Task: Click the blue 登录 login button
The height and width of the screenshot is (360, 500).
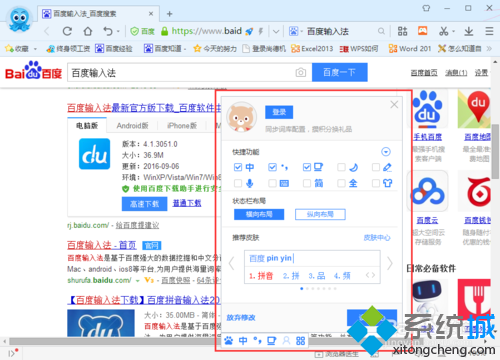Action: [279, 112]
